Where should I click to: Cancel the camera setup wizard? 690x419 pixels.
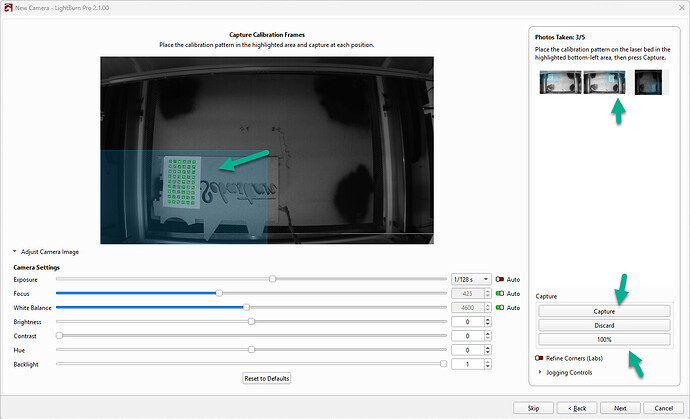point(664,408)
